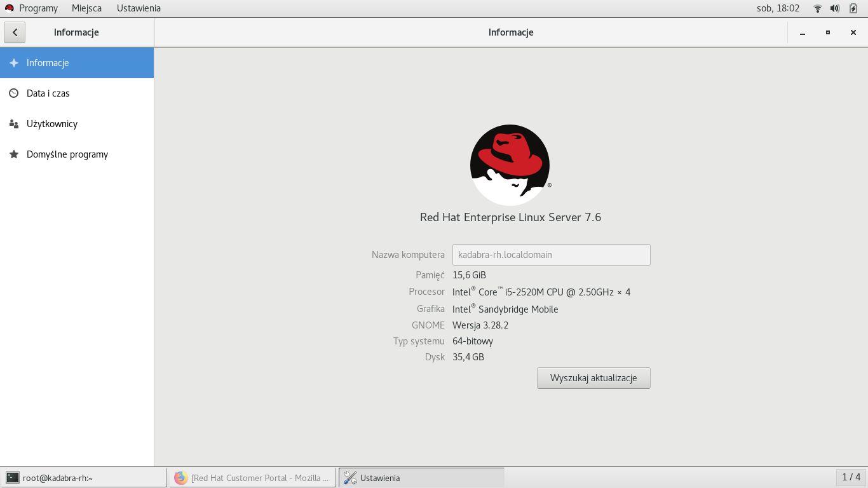The width and height of the screenshot is (868, 488).
Task: Open the 1 / 4 workspace switcher
Action: click(x=851, y=477)
